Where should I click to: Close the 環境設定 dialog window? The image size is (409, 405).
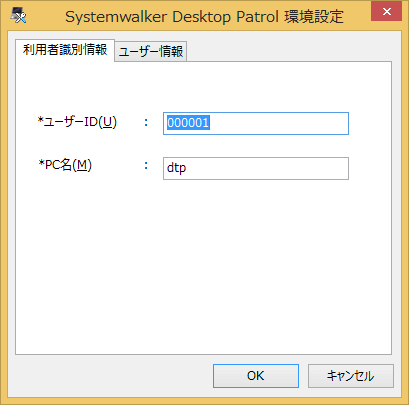tap(386, 11)
